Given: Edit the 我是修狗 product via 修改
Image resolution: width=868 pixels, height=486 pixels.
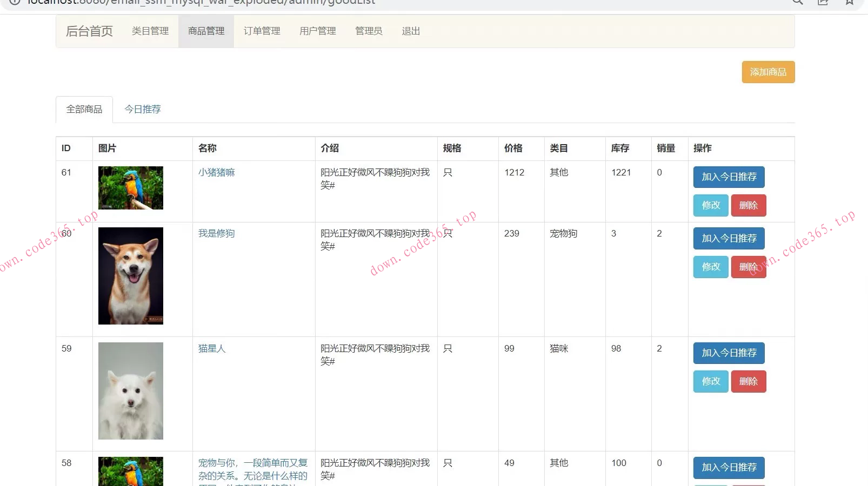Looking at the screenshot, I should 711,267.
